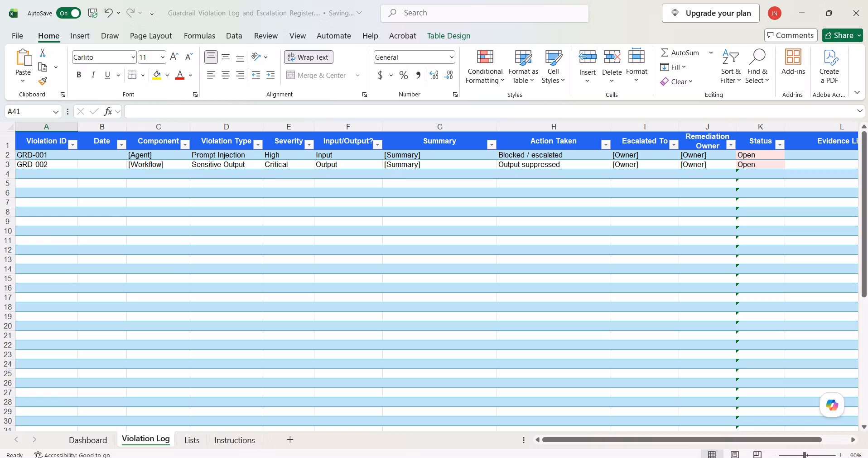The width and height of the screenshot is (868, 458).
Task: Click Create a PDF icon
Action: [829, 57]
